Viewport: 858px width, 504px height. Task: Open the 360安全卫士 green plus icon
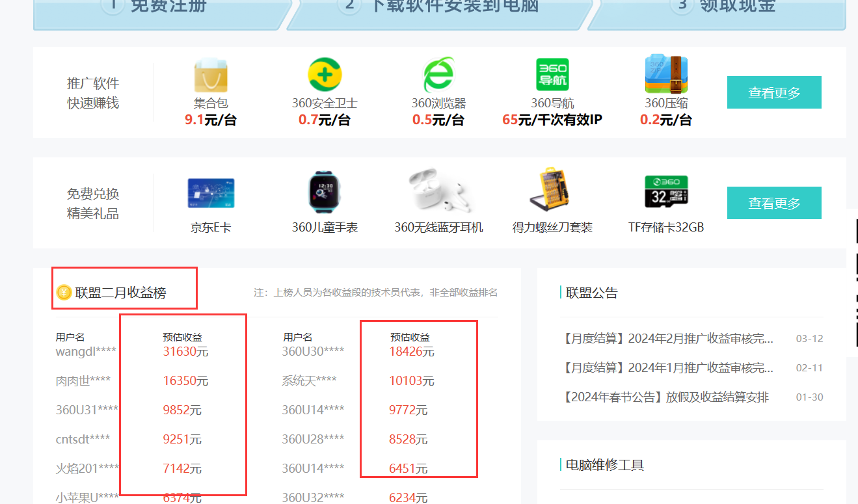click(x=325, y=73)
